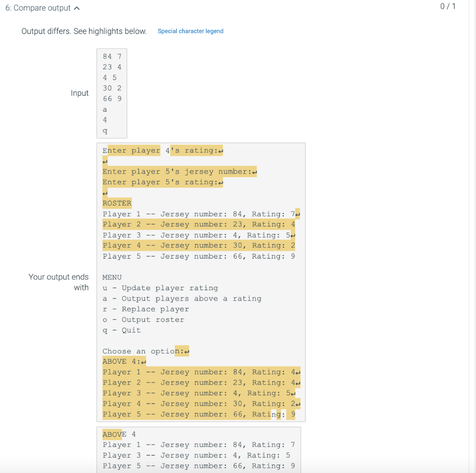Click 'q - Quit' line

[122, 330]
